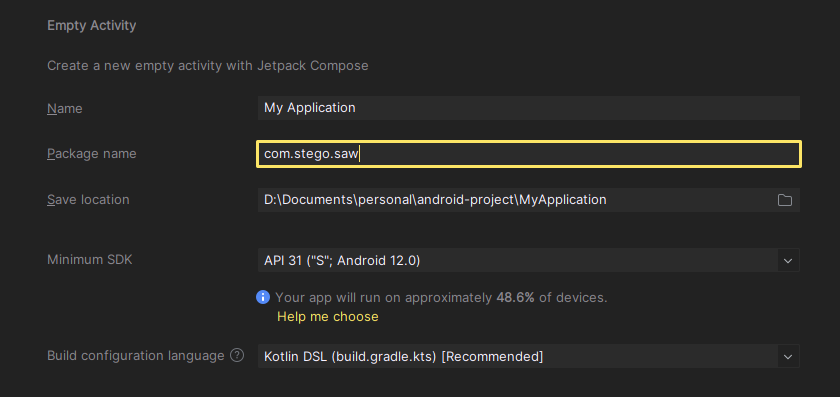The width and height of the screenshot is (840, 397).
Task: Click inside the Package name field
Action: [529, 154]
